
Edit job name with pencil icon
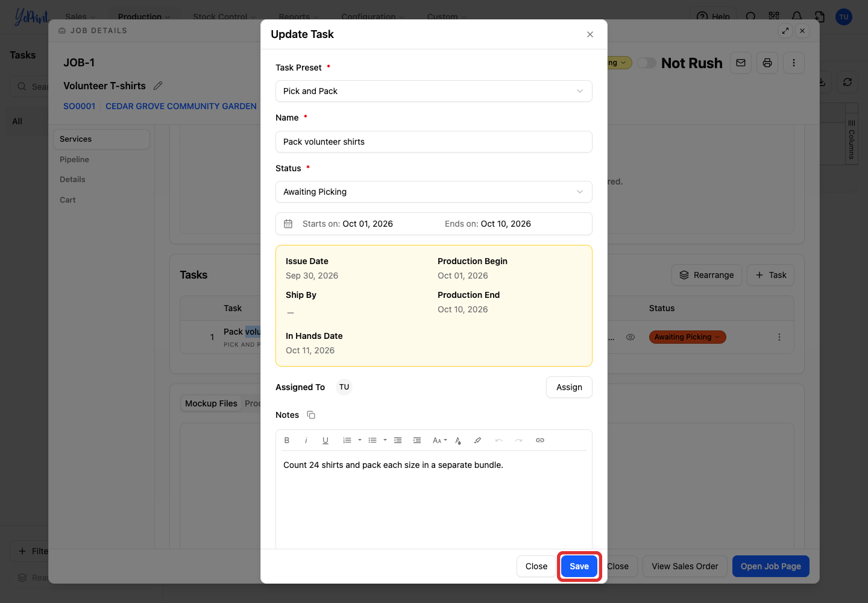point(158,86)
